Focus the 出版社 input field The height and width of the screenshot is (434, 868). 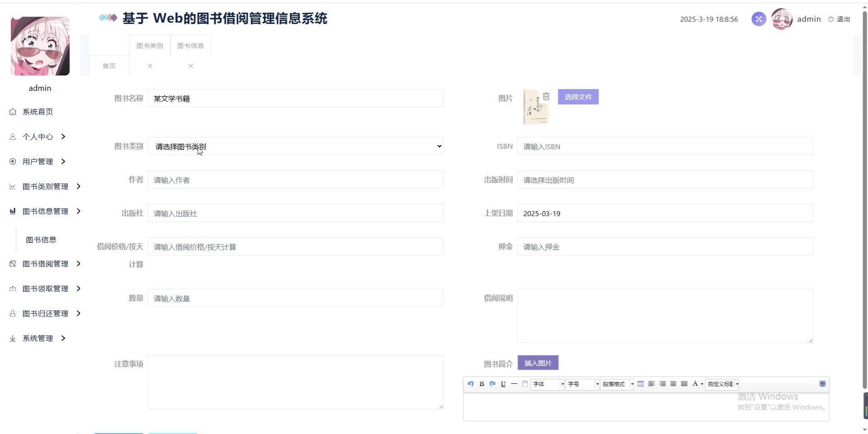tap(296, 213)
